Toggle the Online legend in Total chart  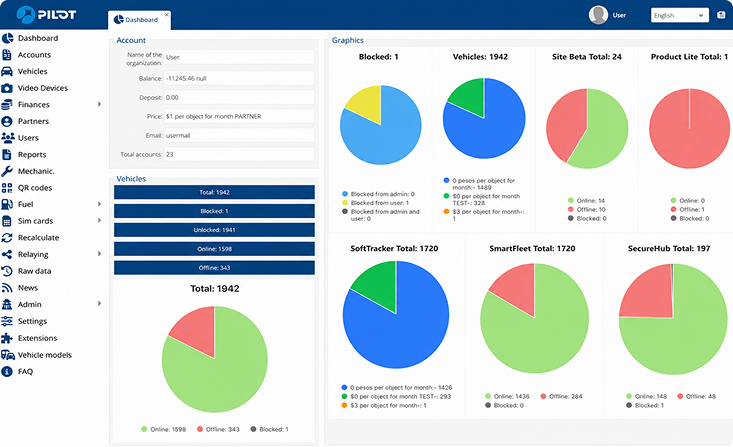click(x=164, y=429)
